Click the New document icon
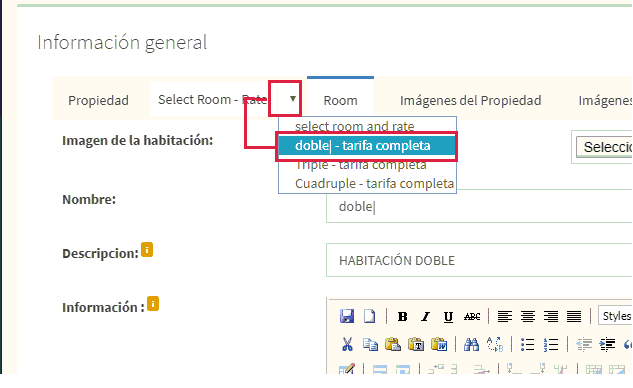 pyautogui.click(x=369, y=316)
